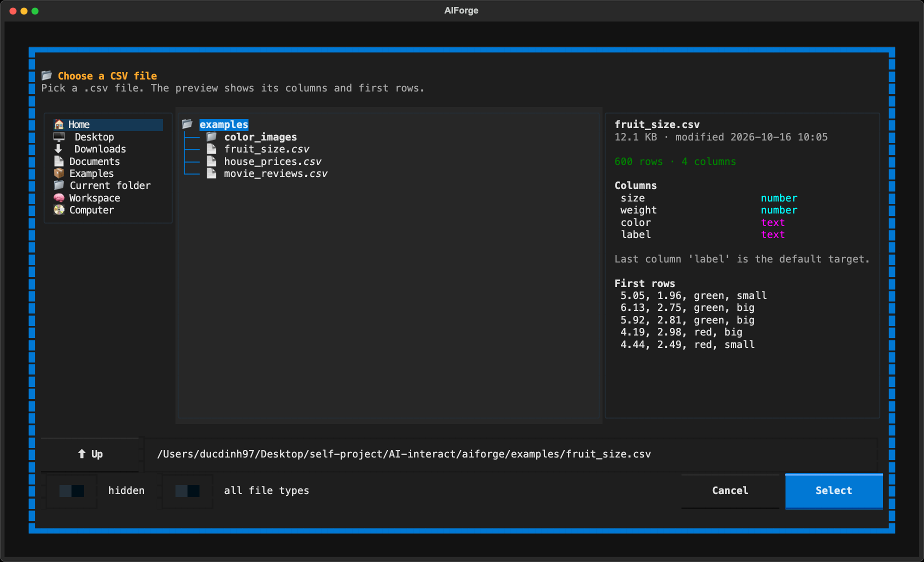This screenshot has height=562, width=924.
Task: Click the Desktop monitor icon
Action: 59,136
